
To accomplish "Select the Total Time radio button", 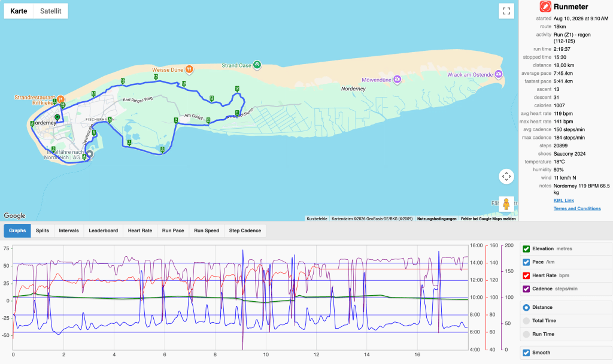I will coord(526,321).
